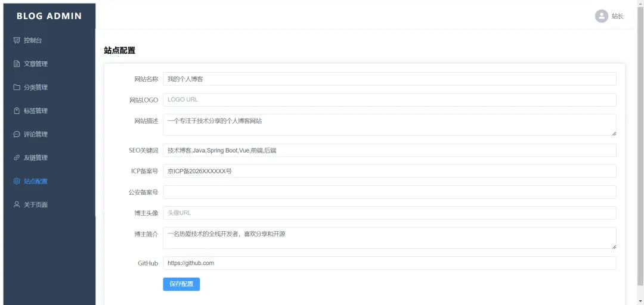Click the 站长 username in header
Screen dimensions: 644x305
617,16
